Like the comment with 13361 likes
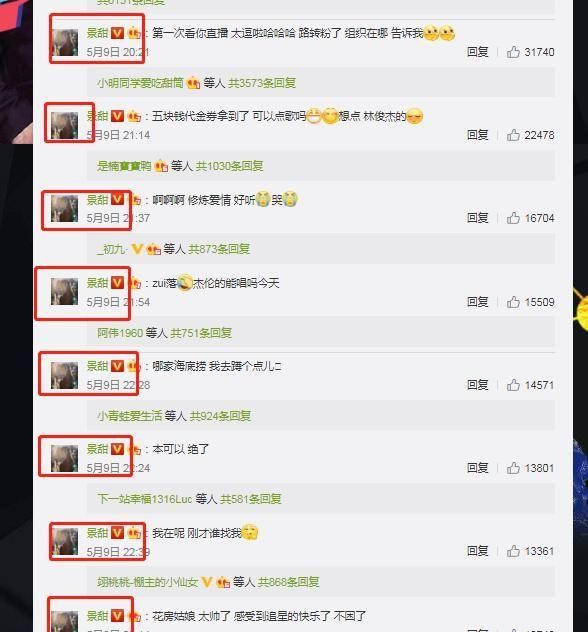588x632 pixels. [513, 551]
